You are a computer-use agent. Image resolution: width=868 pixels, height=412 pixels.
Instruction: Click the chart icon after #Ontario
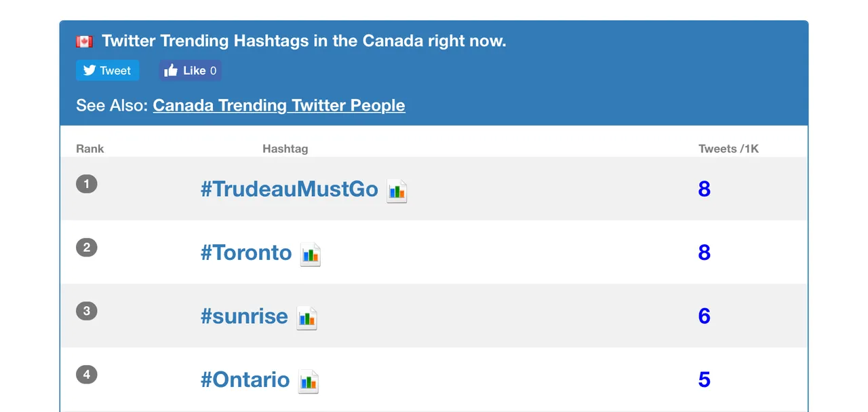coord(309,381)
